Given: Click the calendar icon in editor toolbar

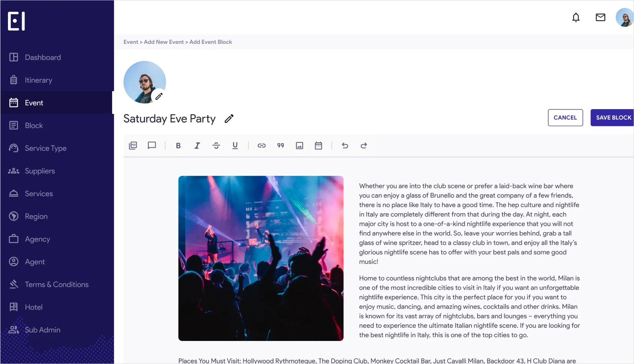Looking at the screenshot, I should [318, 145].
